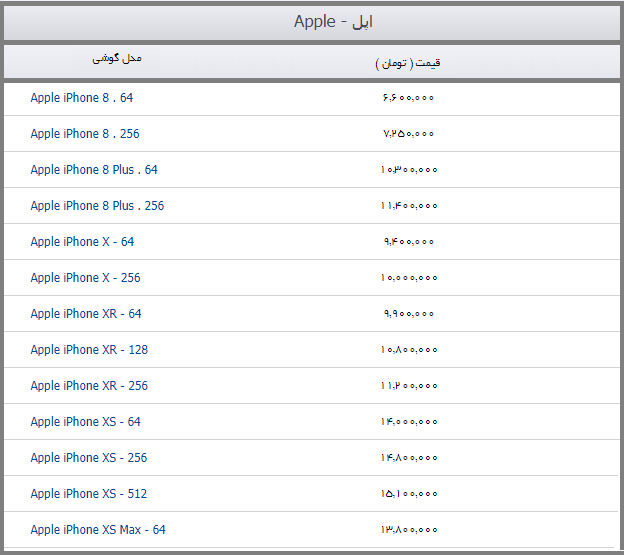Click the ۶,۶۰۰,۰۰۰ price for iPhone 8 64

tap(408, 98)
